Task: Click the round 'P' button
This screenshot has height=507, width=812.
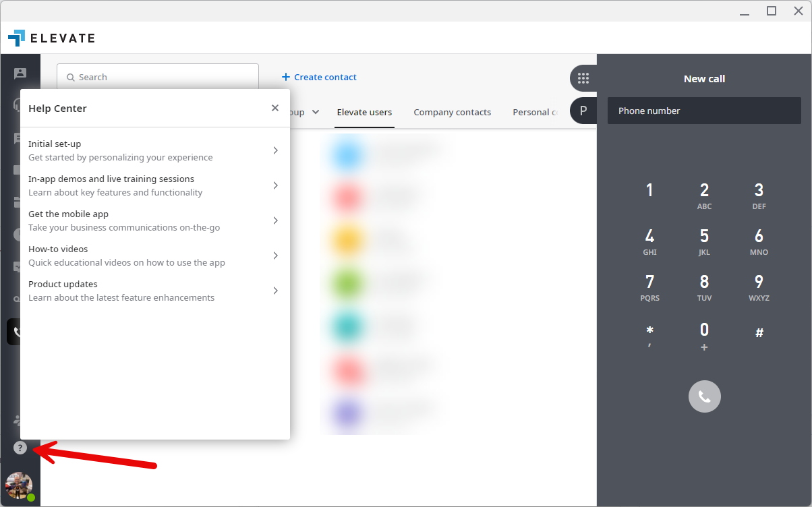Action: tap(583, 111)
